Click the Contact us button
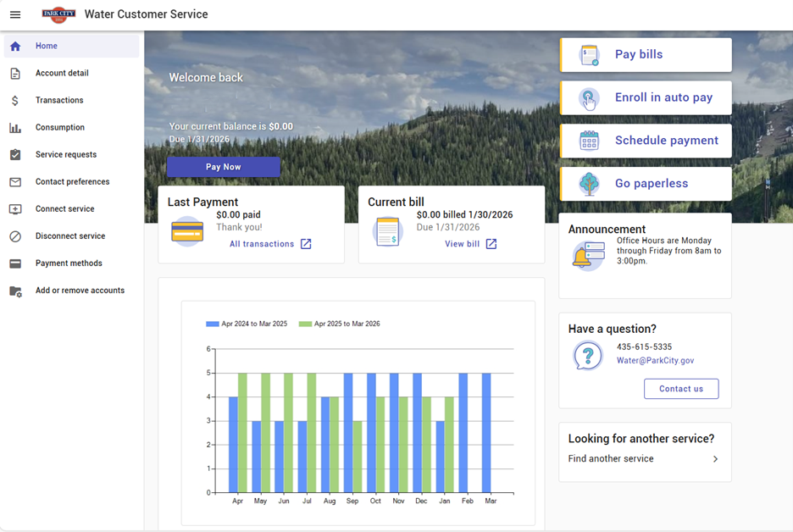This screenshot has height=532, width=793. tap(681, 389)
